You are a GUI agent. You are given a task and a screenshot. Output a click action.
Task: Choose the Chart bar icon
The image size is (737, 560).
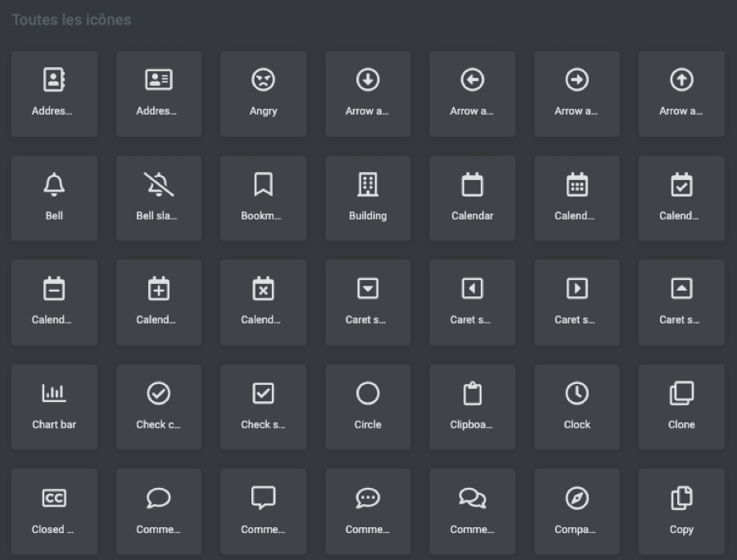[x=54, y=406]
